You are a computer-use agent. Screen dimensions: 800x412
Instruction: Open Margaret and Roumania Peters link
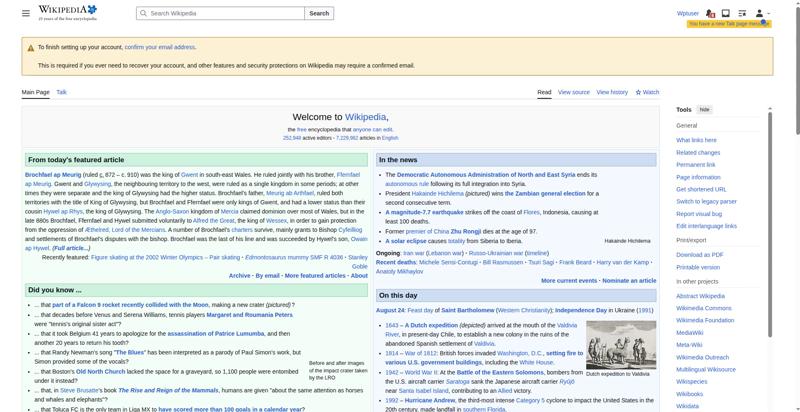click(x=249, y=315)
